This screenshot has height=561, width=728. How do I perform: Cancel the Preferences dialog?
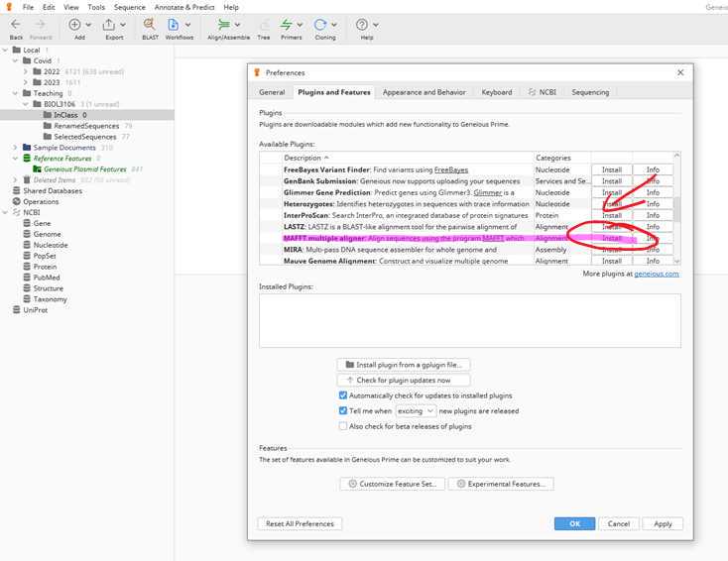[x=619, y=523]
